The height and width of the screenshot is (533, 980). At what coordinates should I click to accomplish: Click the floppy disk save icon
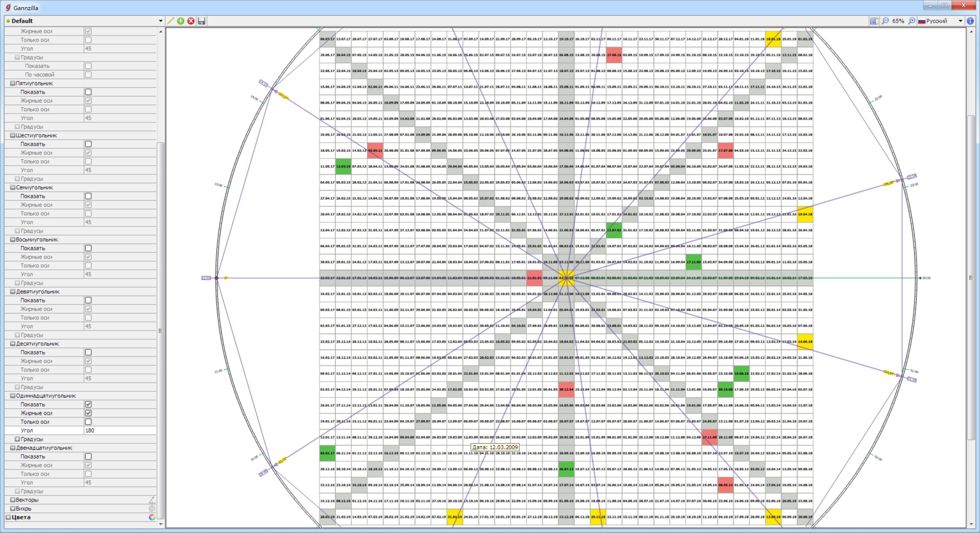202,21
